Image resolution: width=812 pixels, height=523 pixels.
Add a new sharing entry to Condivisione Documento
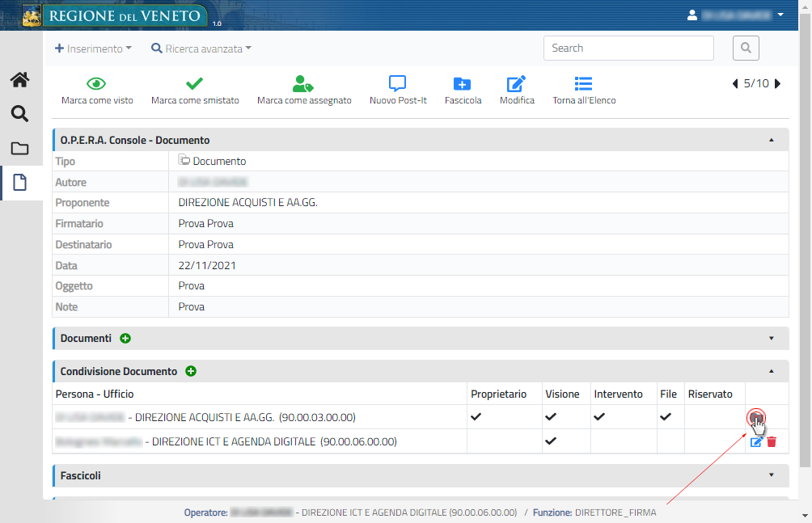(x=191, y=372)
